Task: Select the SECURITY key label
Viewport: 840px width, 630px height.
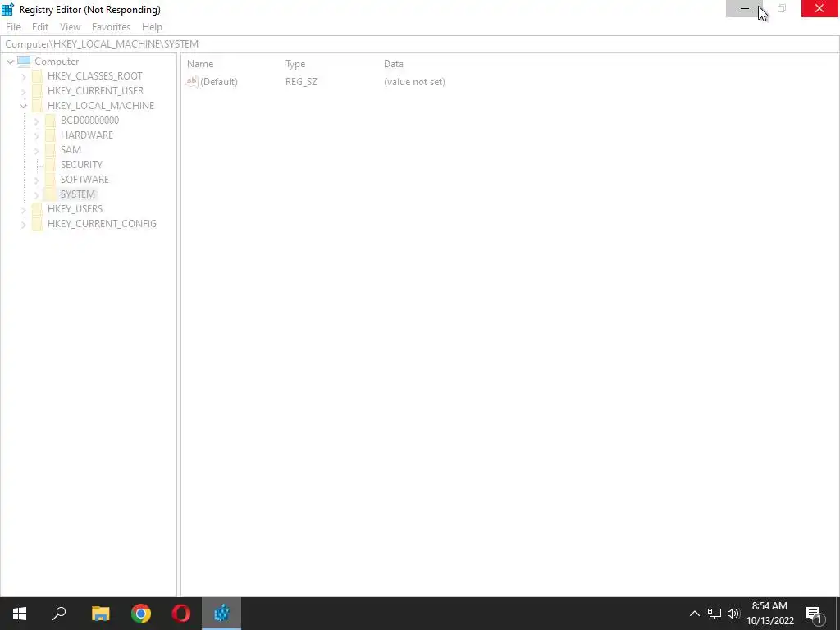Action: pyautogui.click(x=81, y=164)
